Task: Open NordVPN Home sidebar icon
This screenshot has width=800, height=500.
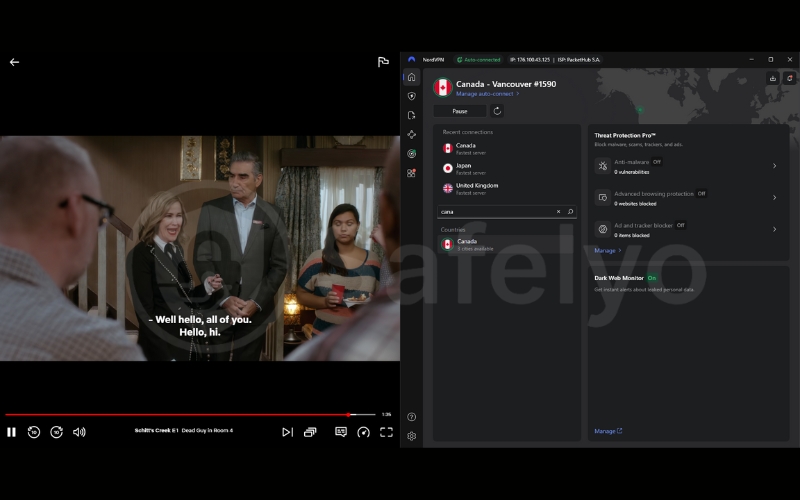Action: click(411, 77)
